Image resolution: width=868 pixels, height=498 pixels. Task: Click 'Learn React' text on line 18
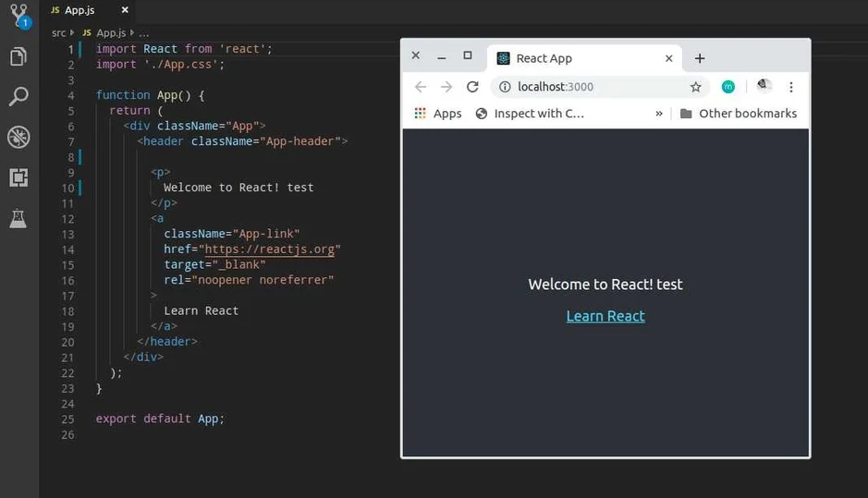[201, 311]
